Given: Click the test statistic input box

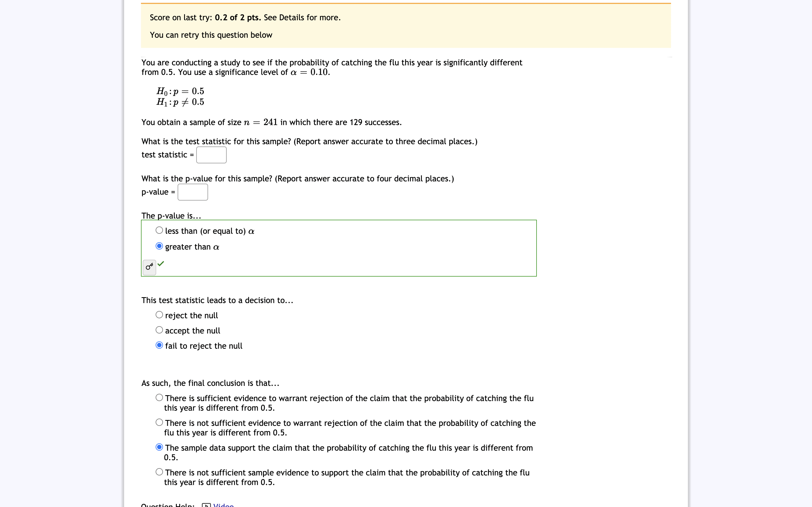Looking at the screenshot, I should point(211,155).
